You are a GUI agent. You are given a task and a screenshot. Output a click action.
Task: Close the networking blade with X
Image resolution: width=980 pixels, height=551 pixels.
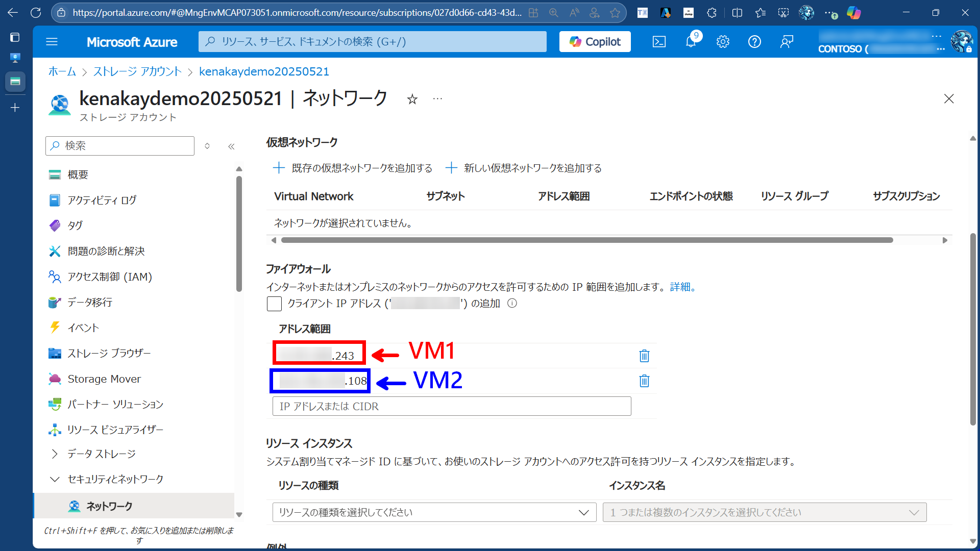[949, 98]
